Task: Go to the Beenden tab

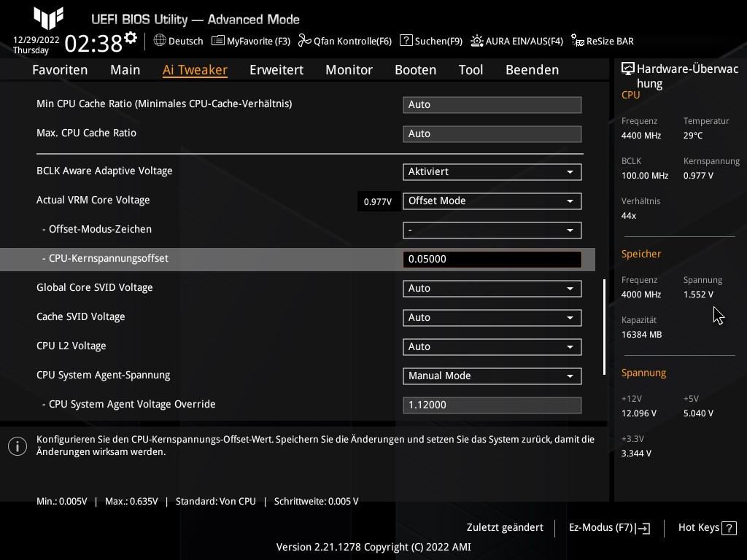Action: 532,70
